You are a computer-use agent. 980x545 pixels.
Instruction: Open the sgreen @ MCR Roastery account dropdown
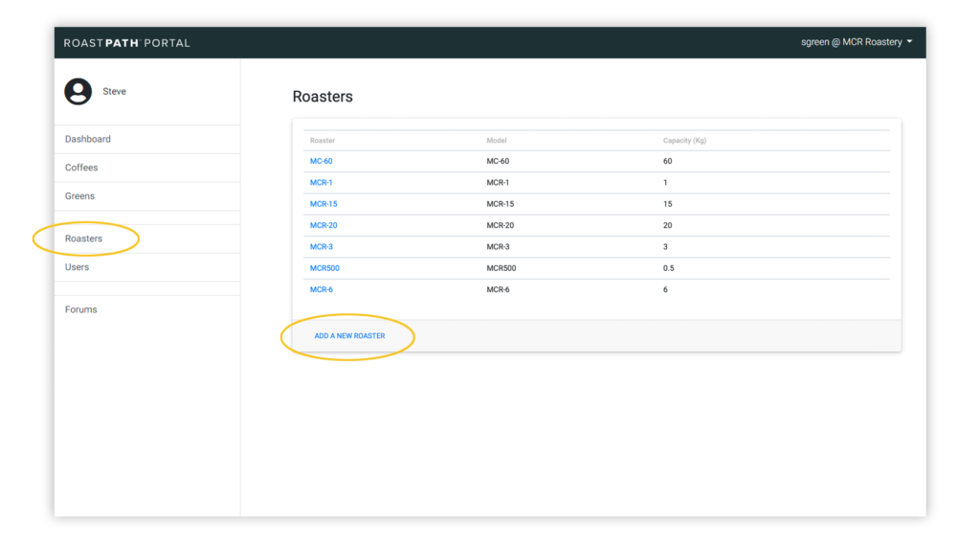pos(857,42)
